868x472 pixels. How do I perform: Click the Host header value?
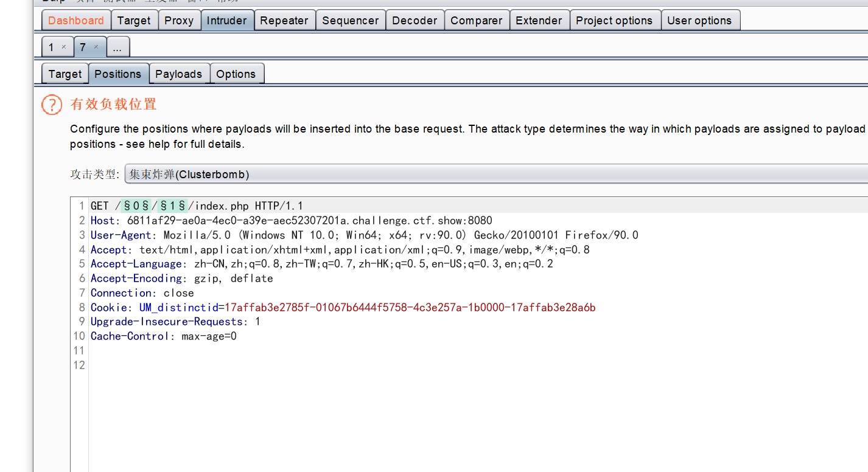(309, 221)
